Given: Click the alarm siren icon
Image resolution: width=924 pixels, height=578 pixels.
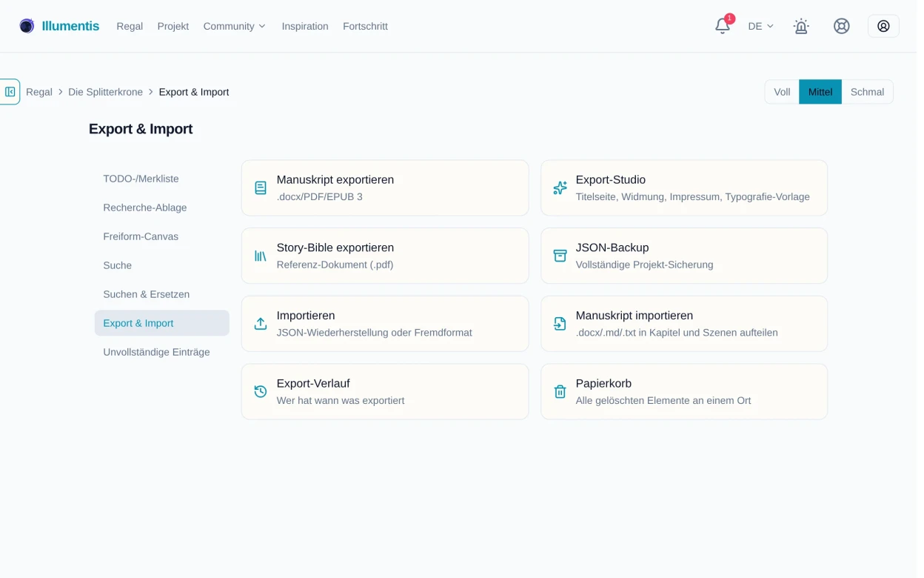Looking at the screenshot, I should 801,26.
